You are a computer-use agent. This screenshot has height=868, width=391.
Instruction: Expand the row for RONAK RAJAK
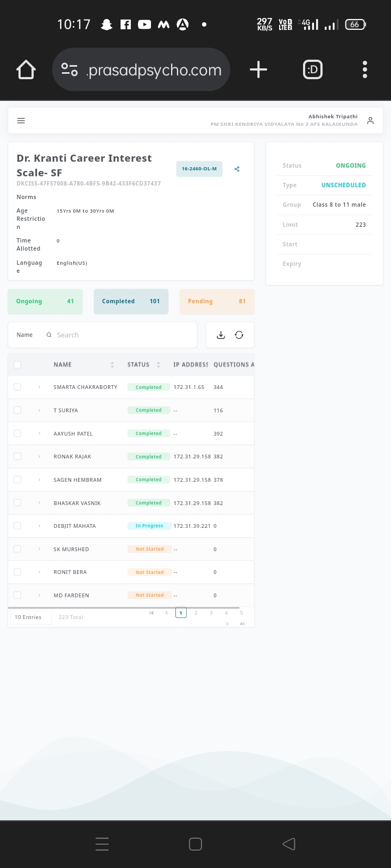click(x=40, y=457)
